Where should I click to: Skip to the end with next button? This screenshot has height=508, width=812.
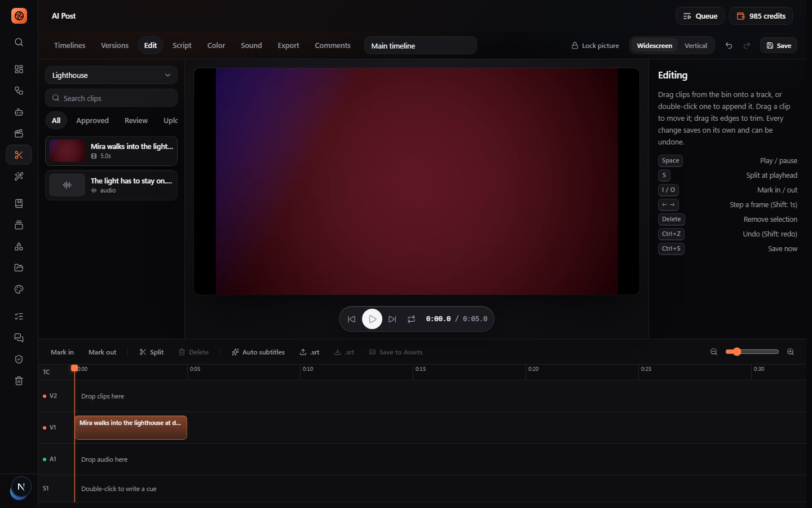[x=392, y=319]
